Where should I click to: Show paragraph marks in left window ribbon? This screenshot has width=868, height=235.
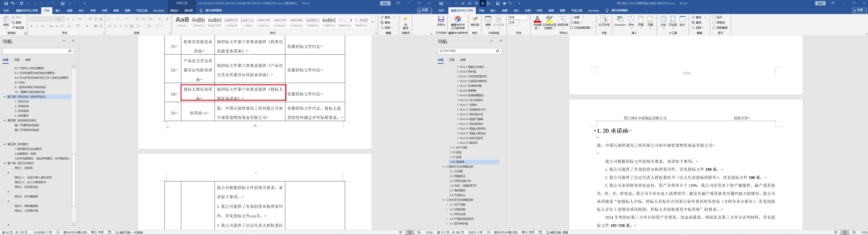click(x=167, y=19)
